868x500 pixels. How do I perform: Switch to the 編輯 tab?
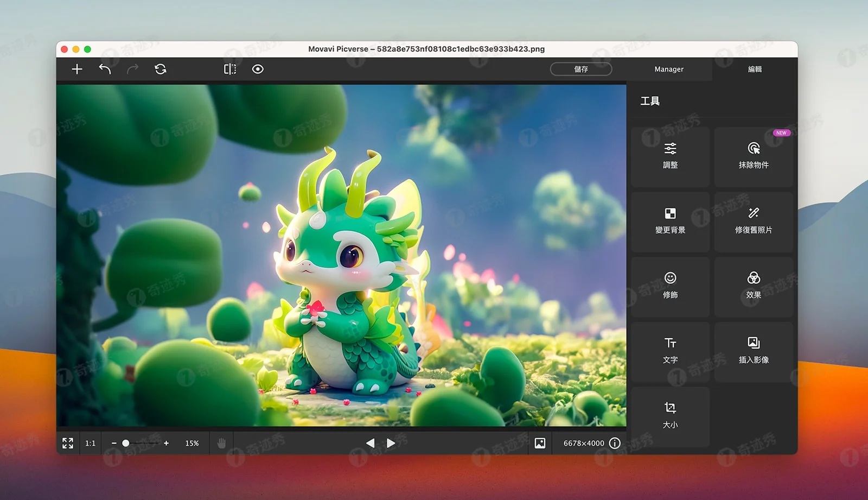click(756, 69)
